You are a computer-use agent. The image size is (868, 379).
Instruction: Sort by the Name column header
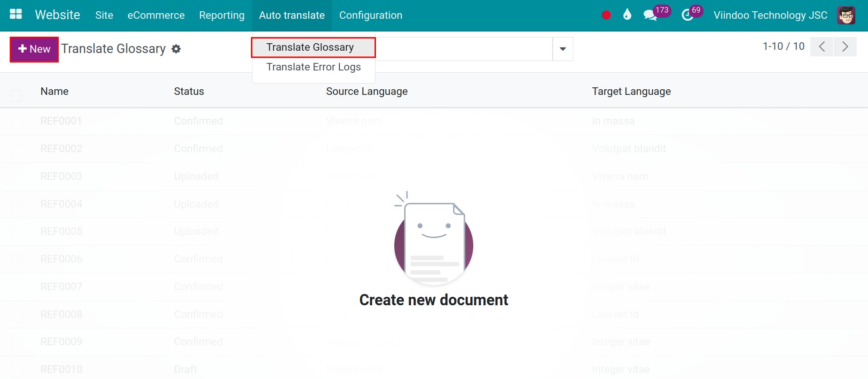55,91
